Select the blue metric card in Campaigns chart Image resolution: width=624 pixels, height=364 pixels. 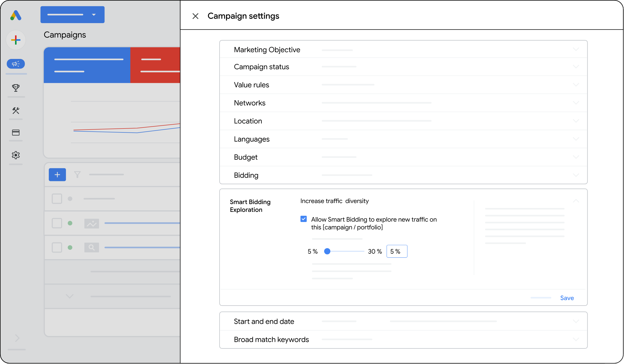[87, 65]
